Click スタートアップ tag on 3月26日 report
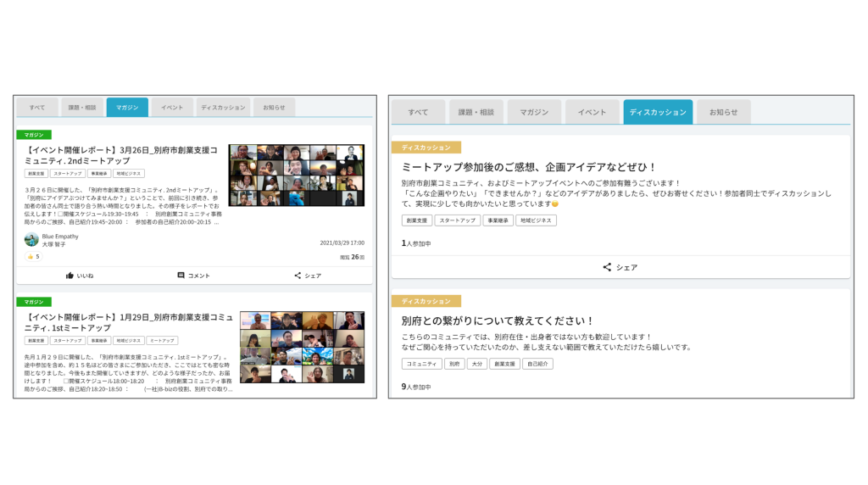Image resolution: width=868 pixels, height=485 pixels. tap(68, 173)
